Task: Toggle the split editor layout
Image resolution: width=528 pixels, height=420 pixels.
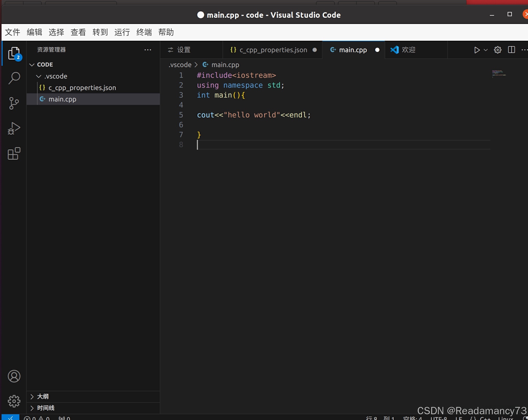Action: (511, 50)
